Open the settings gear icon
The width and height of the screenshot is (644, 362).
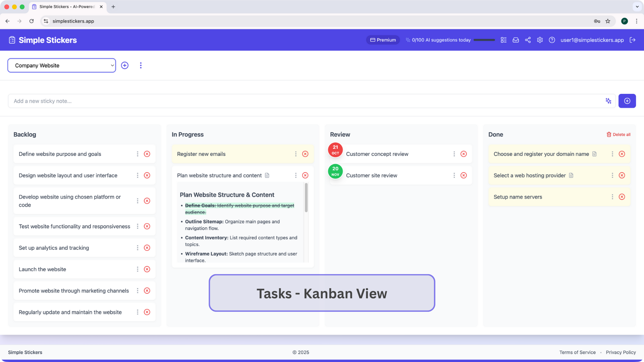click(x=540, y=40)
